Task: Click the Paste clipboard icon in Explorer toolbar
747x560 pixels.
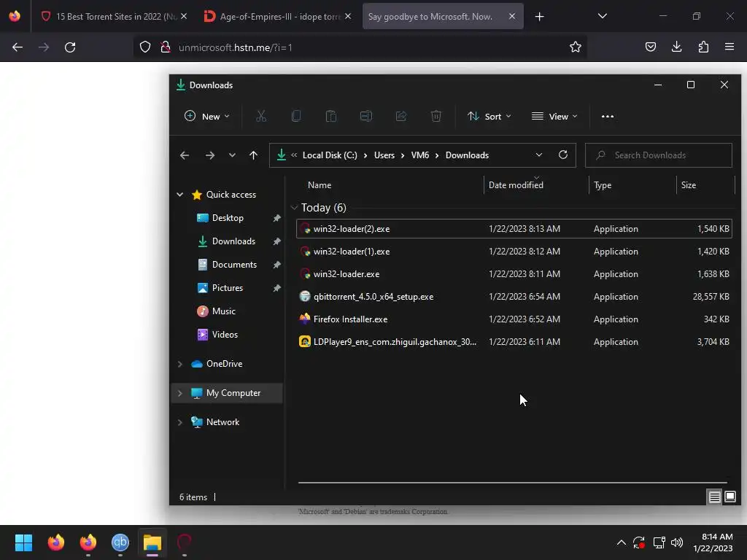Action: tap(331, 116)
